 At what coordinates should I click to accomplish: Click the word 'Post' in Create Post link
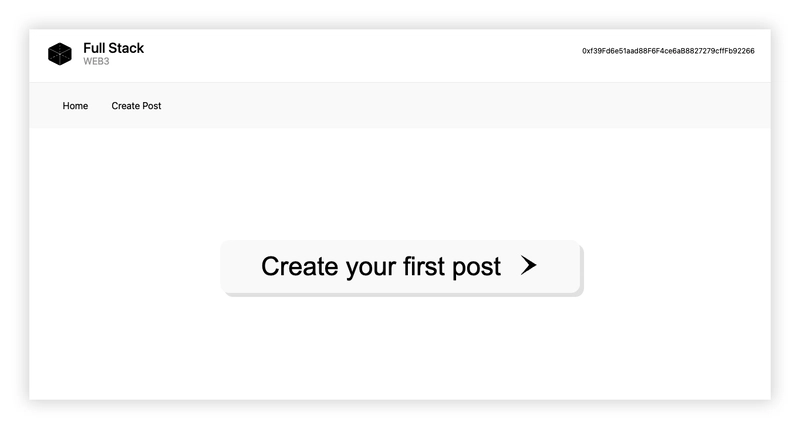(x=152, y=106)
